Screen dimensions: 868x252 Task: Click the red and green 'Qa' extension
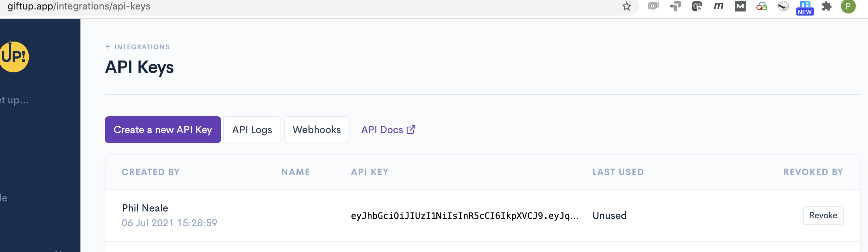[762, 6]
